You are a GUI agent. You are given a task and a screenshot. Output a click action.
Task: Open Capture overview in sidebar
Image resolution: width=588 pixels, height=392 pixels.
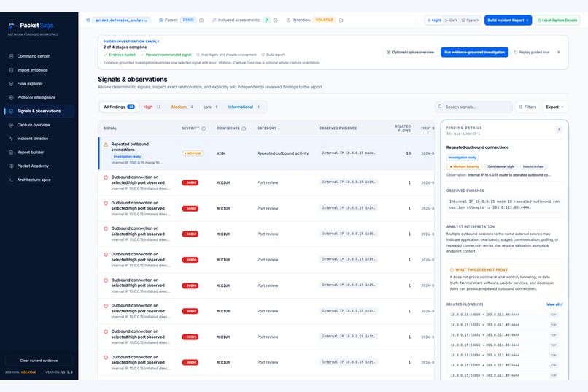click(x=39, y=125)
